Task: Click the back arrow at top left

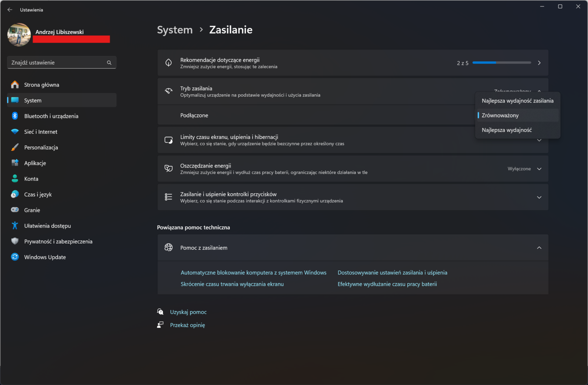Action: (10, 10)
